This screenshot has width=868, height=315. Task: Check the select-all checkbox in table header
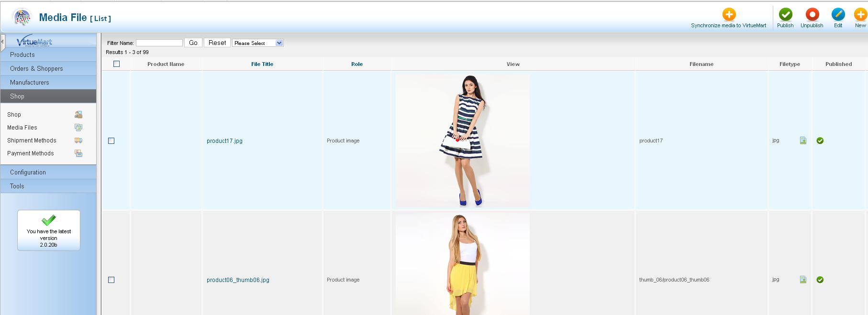pos(116,64)
